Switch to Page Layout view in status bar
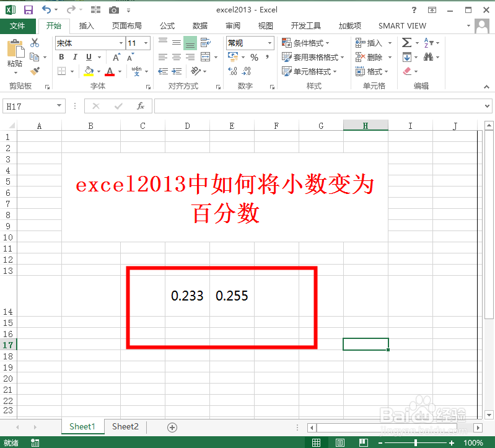 click(340, 442)
